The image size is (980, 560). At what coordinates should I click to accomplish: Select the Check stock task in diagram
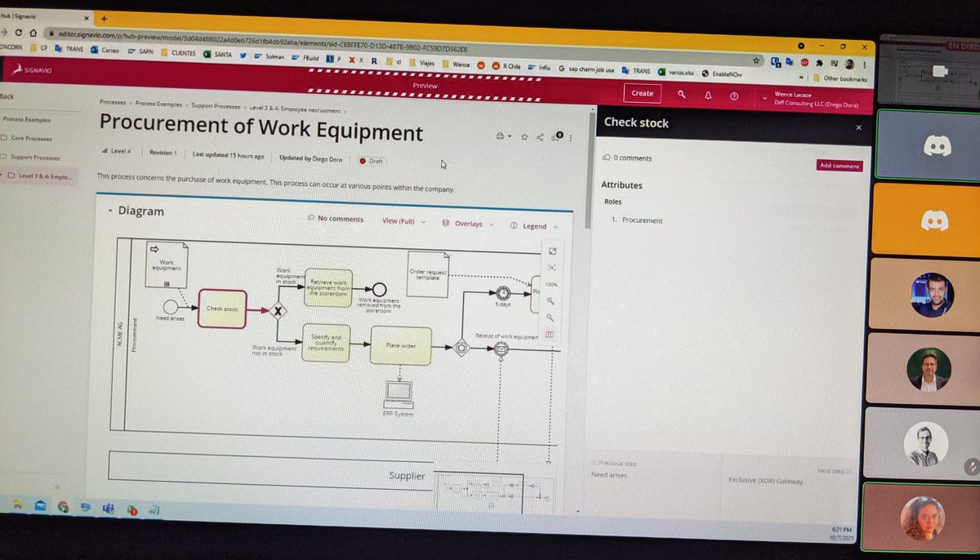(221, 309)
